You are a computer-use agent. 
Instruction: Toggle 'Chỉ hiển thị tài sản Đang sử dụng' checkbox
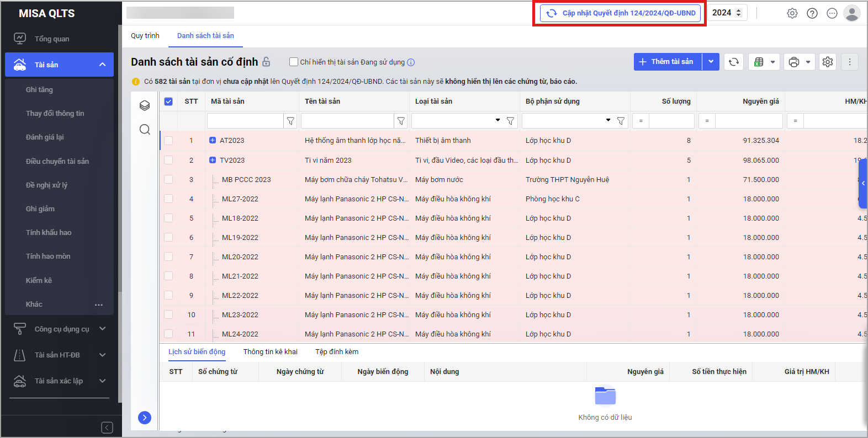click(294, 62)
